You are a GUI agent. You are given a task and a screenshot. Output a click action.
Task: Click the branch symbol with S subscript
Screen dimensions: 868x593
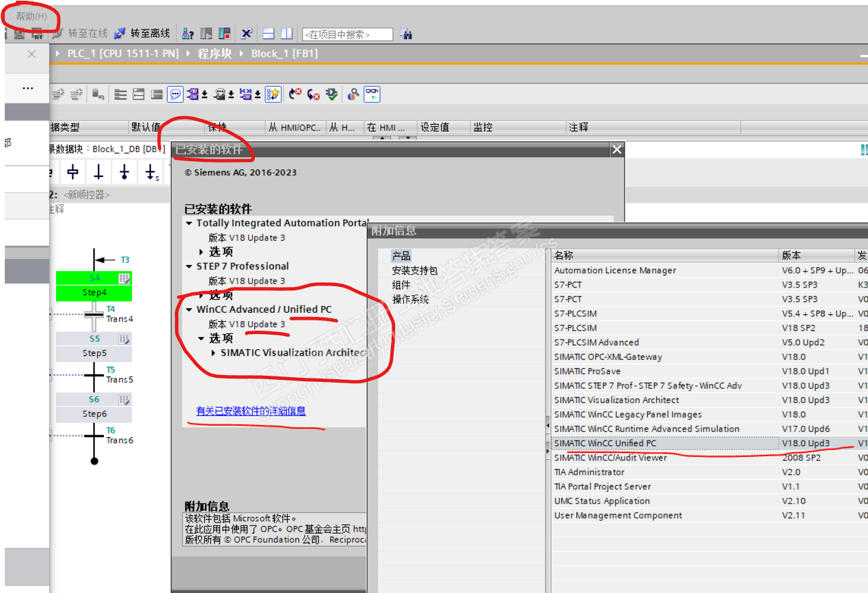click(x=152, y=172)
